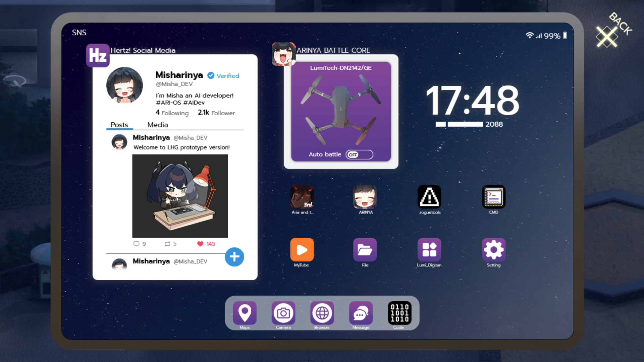644x362 pixels.
Task: Open the 2.1k Follower list
Action: pyautogui.click(x=216, y=113)
